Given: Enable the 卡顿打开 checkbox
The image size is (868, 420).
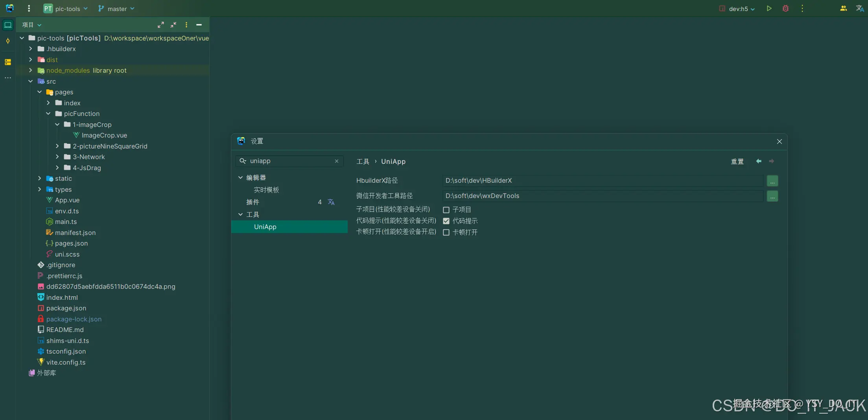Looking at the screenshot, I should pos(446,232).
